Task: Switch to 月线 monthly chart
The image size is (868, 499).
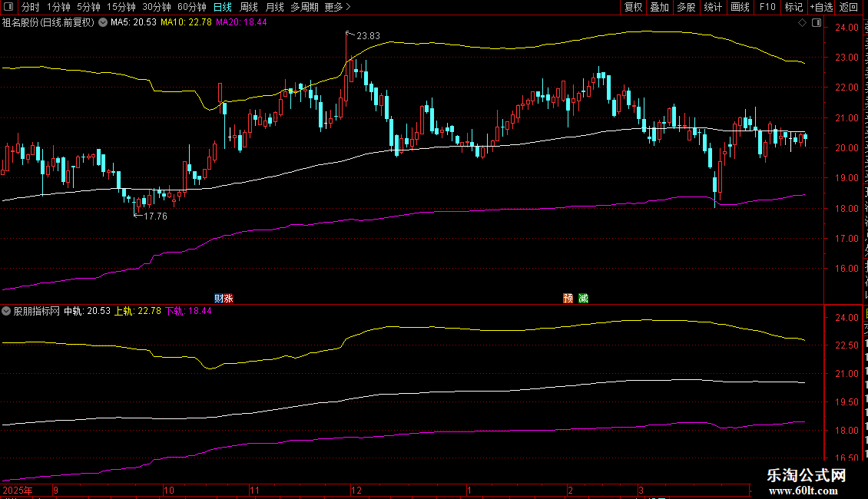Action: click(x=274, y=7)
